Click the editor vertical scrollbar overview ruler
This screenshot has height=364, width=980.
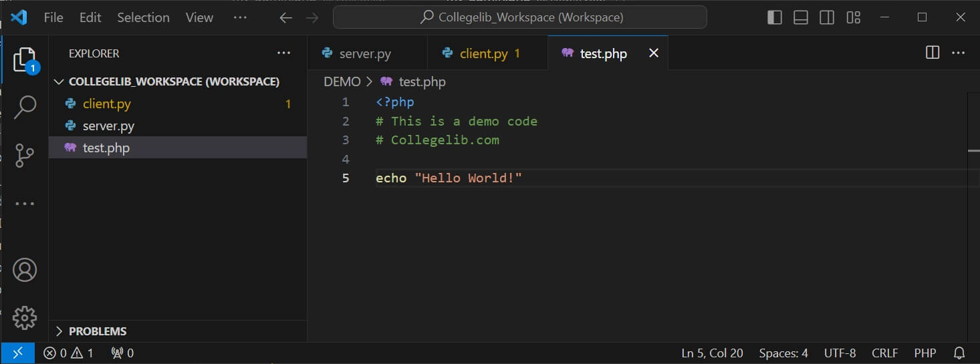(973, 217)
